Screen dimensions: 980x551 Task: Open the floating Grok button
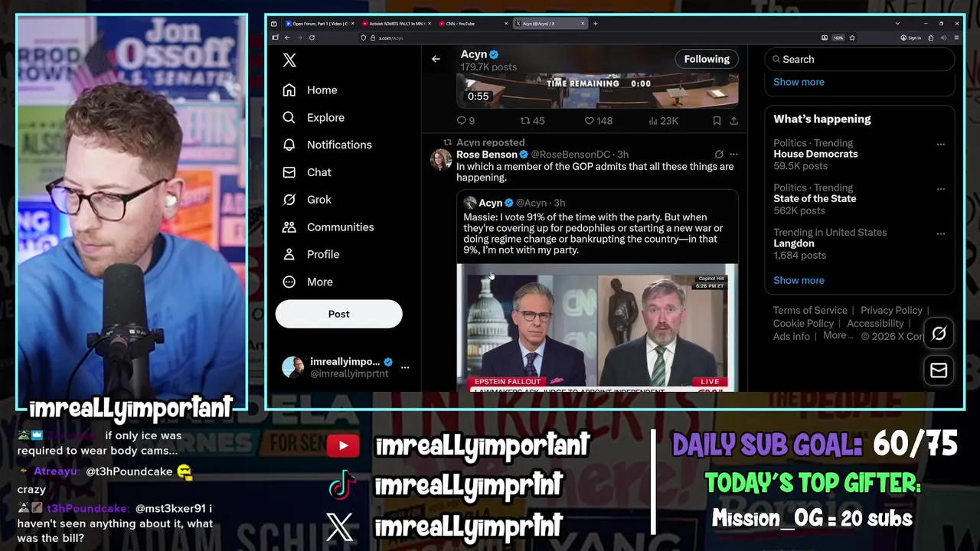coord(939,334)
